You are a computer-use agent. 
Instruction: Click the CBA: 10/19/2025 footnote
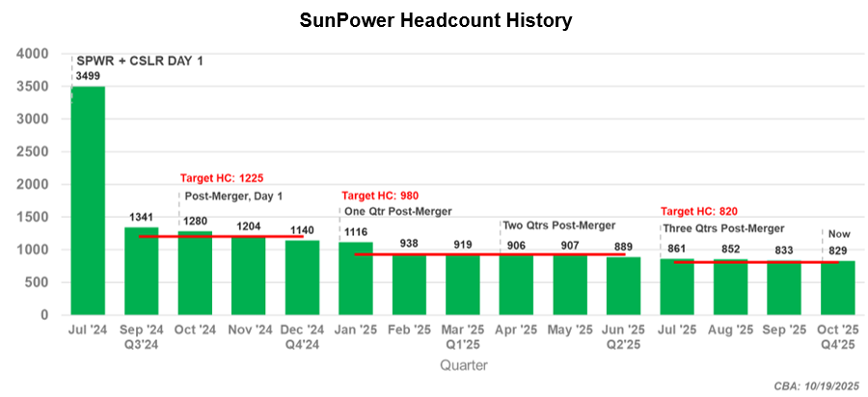(x=818, y=385)
